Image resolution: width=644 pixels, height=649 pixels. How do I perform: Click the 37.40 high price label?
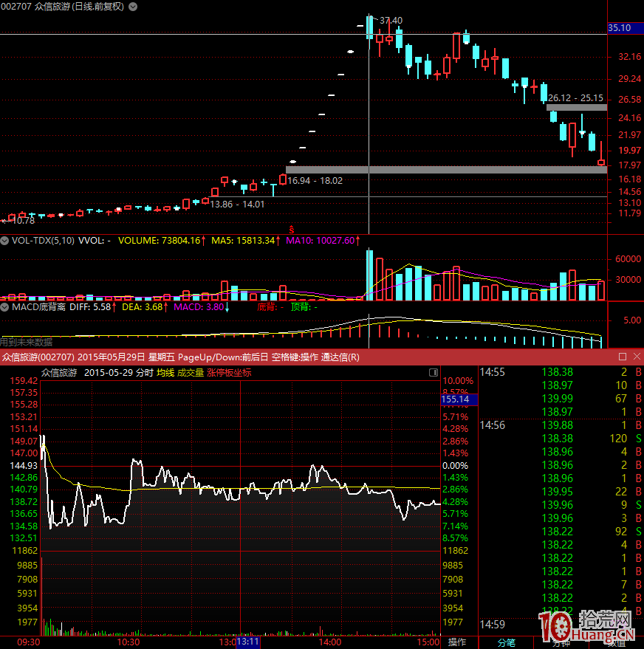391,21
